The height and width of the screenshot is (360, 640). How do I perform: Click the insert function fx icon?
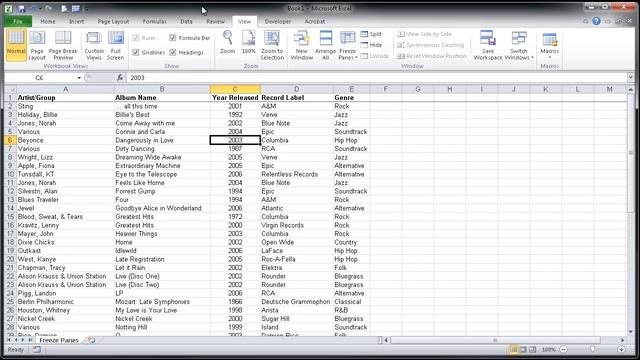coord(120,78)
